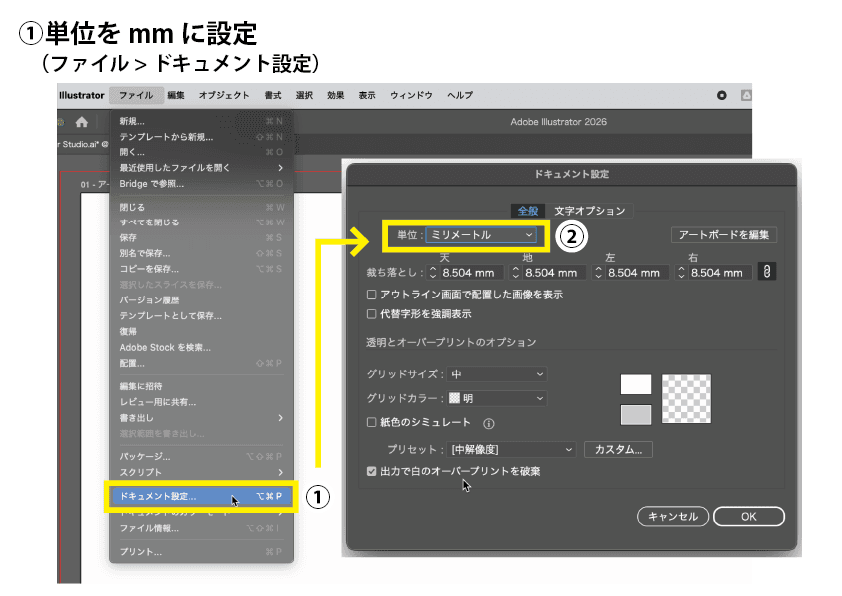
Task: Open the グリッドカラー dropdown
Action: (x=498, y=398)
